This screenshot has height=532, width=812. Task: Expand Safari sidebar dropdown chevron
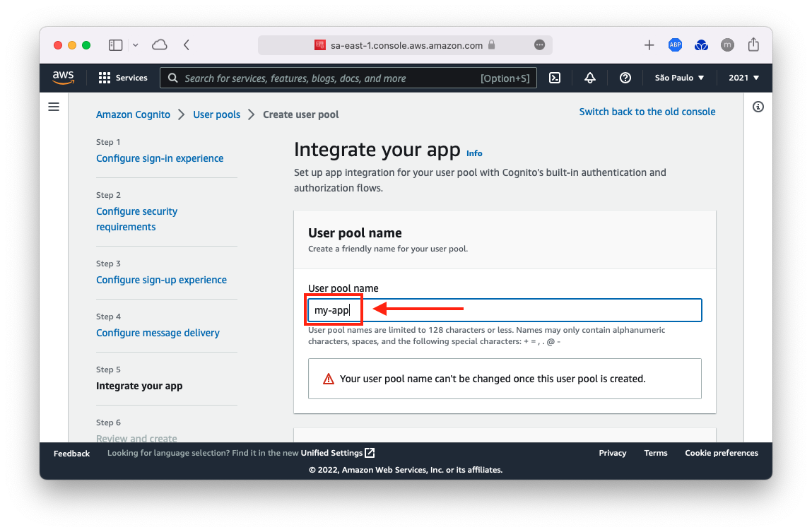[x=135, y=45]
